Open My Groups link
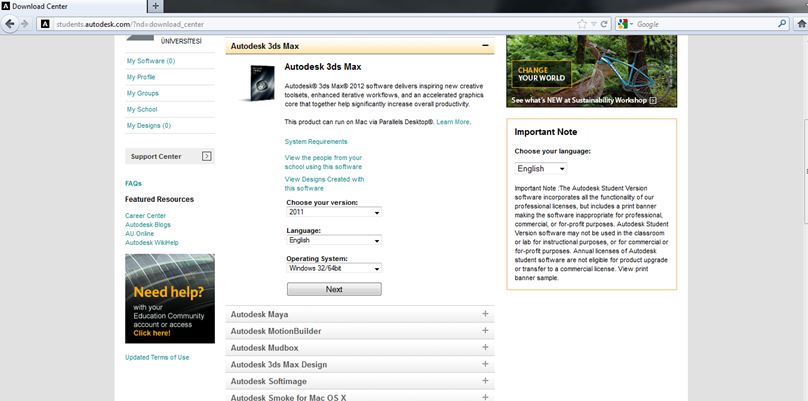 click(x=143, y=93)
